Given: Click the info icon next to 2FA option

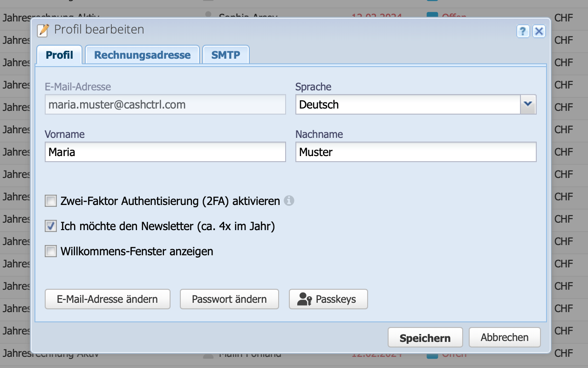Looking at the screenshot, I should pos(289,200).
